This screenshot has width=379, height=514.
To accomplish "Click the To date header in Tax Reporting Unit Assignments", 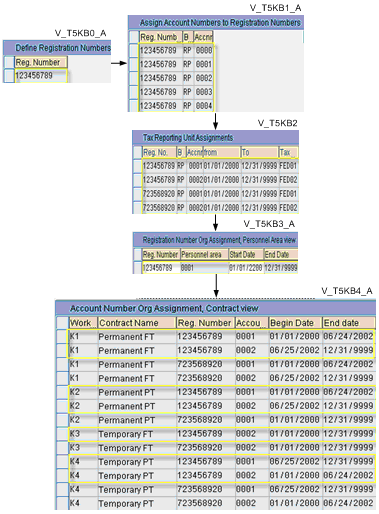I will click(x=259, y=153).
